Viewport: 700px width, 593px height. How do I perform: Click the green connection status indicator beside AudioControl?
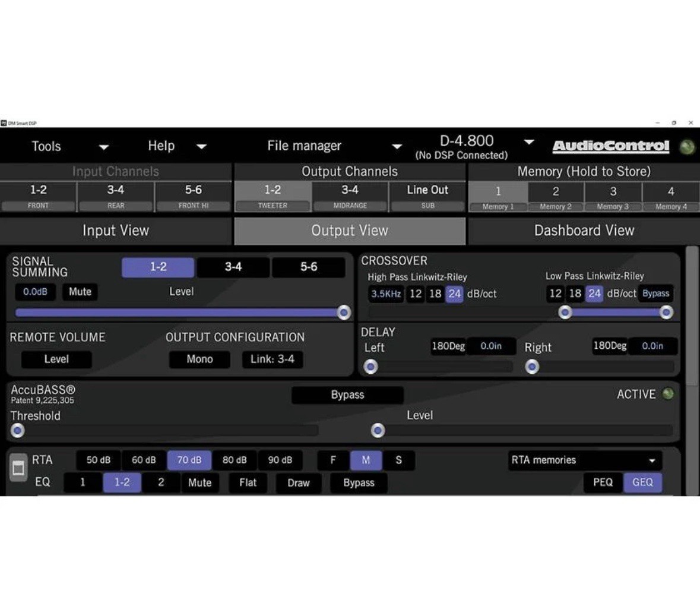pos(687,147)
